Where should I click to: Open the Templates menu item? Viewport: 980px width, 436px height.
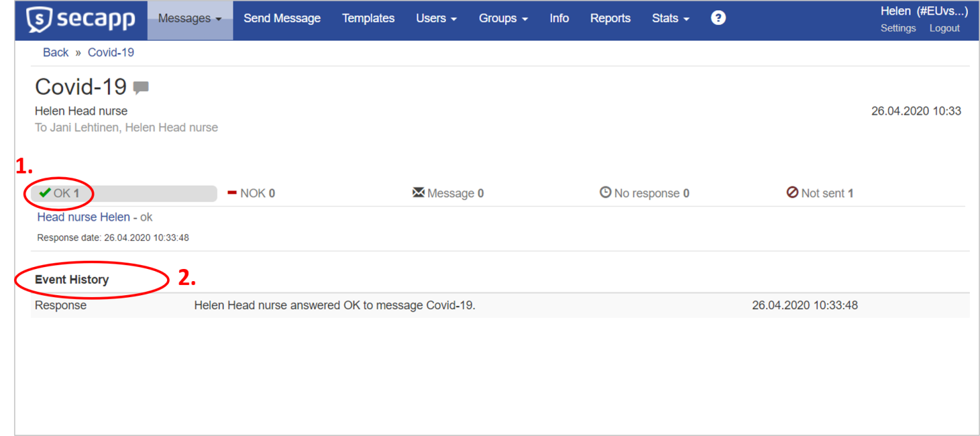[x=368, y=18]
